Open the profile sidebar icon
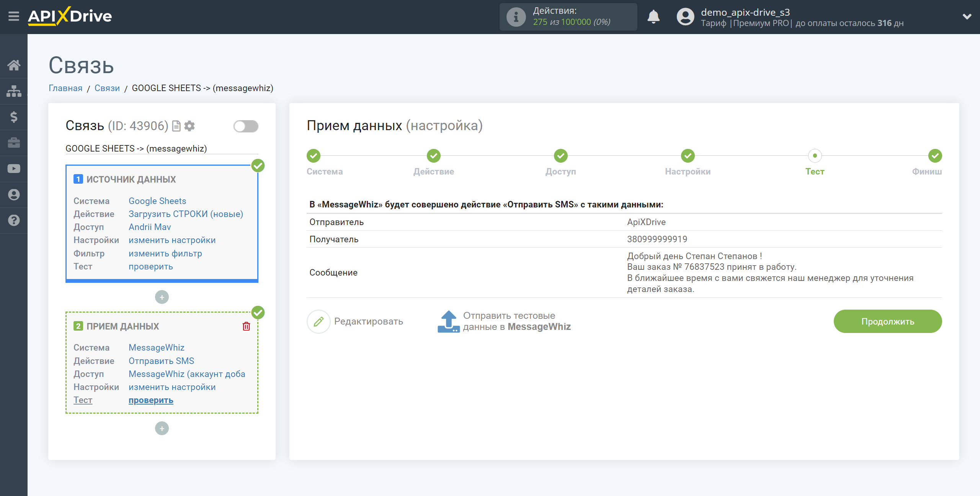Viewport: 980px width, 496px height. 14,194
